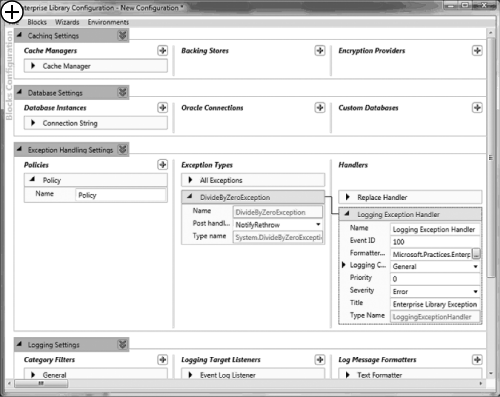Expand the Text Formatter item
The height and width of the screenshot is (397, 500).
pyautogui.click(x=348, y=375)
